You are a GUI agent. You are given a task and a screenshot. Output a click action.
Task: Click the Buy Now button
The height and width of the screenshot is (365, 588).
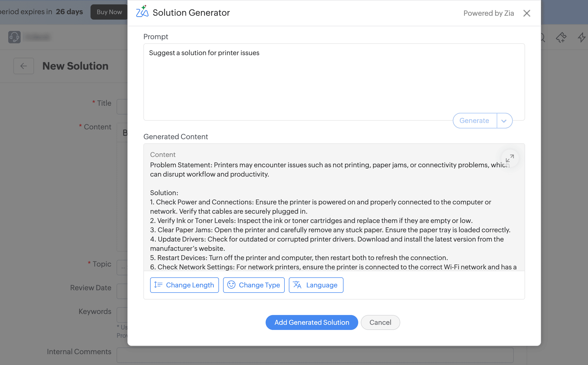click(109, 12)
